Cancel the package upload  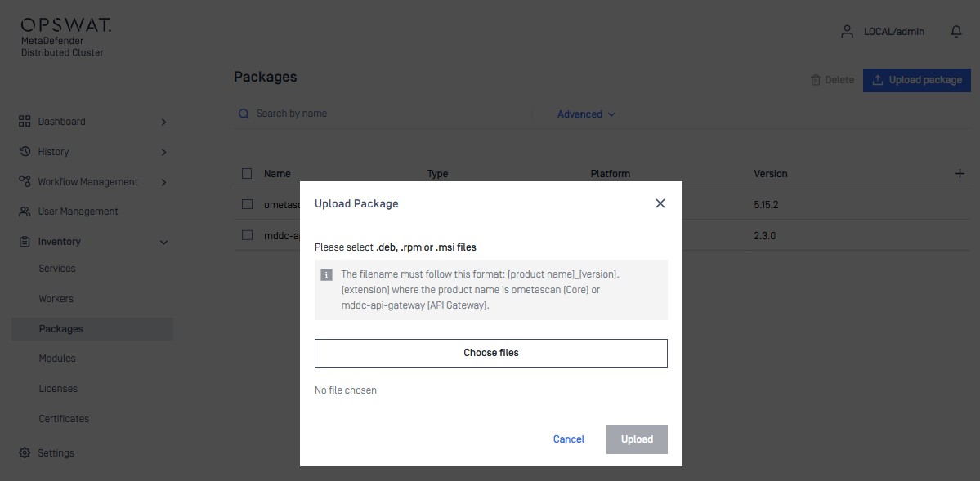click(568, 439)
